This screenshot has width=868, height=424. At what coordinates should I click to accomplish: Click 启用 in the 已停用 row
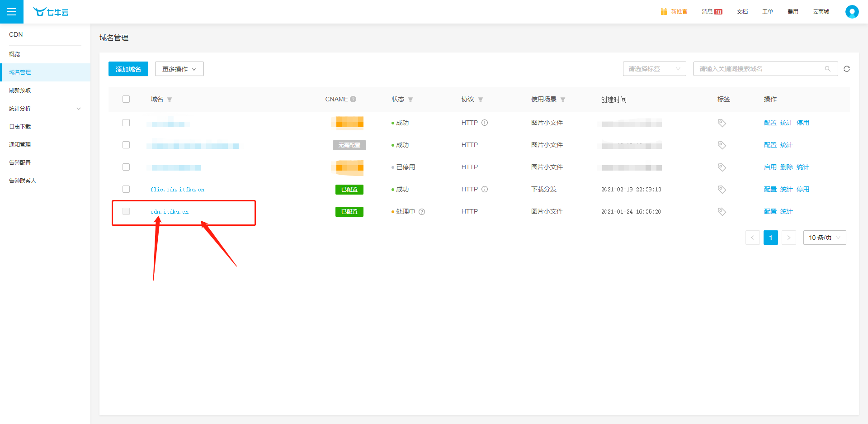pyautogui.click(x=770, y=167)
